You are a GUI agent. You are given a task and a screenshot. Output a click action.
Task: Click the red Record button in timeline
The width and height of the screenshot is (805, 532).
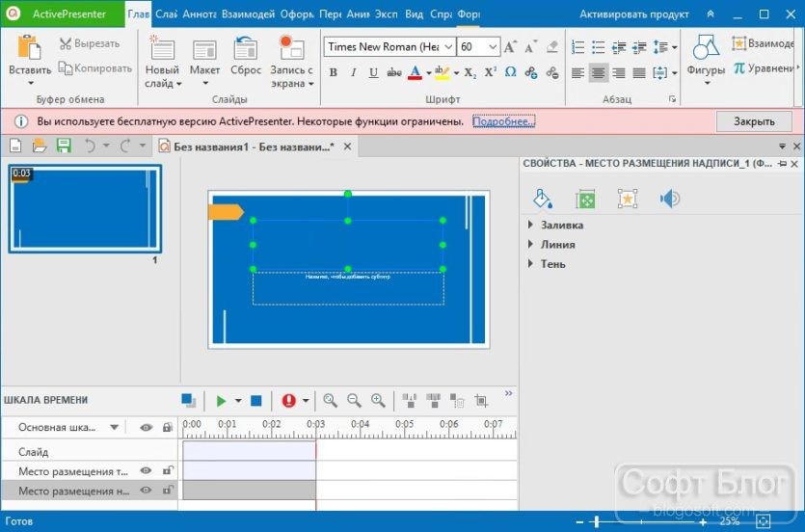click(x=288, y=401)
